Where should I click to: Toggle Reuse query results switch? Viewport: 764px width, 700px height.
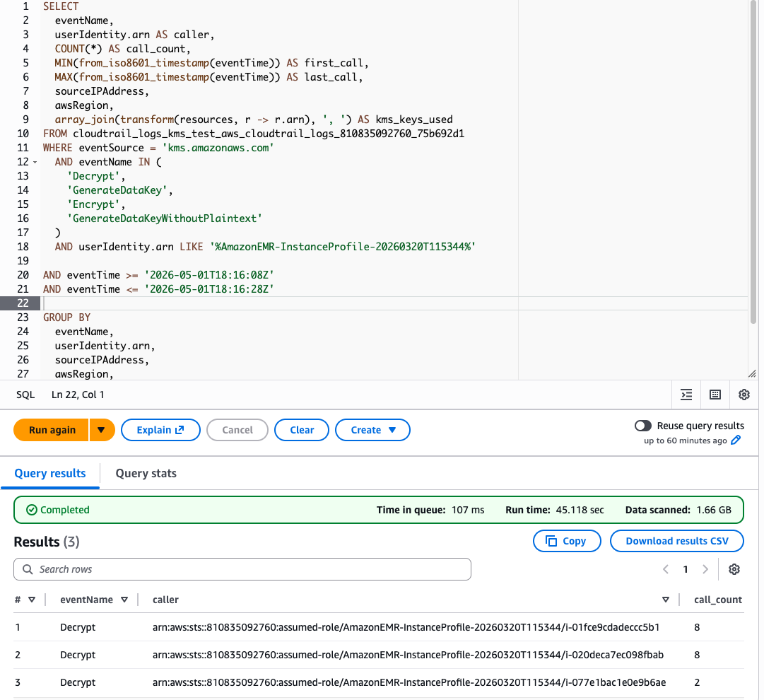(x=642, y=426)
